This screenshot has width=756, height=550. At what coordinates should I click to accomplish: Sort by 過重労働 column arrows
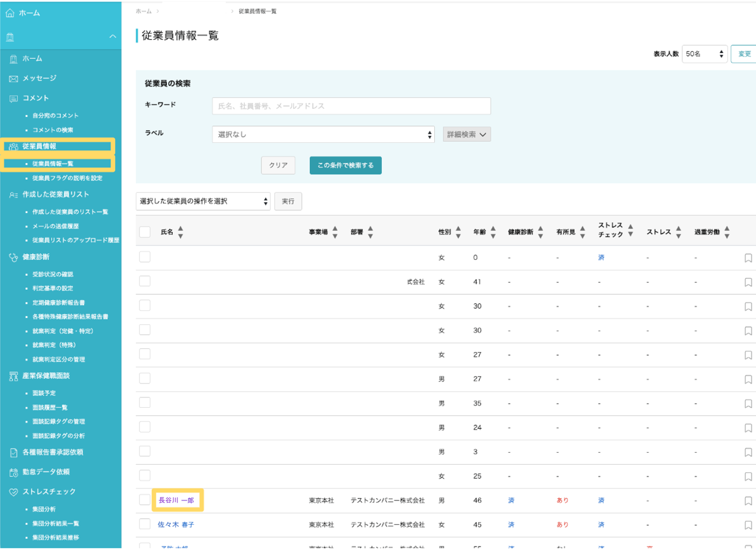click(x=727, y=232)
